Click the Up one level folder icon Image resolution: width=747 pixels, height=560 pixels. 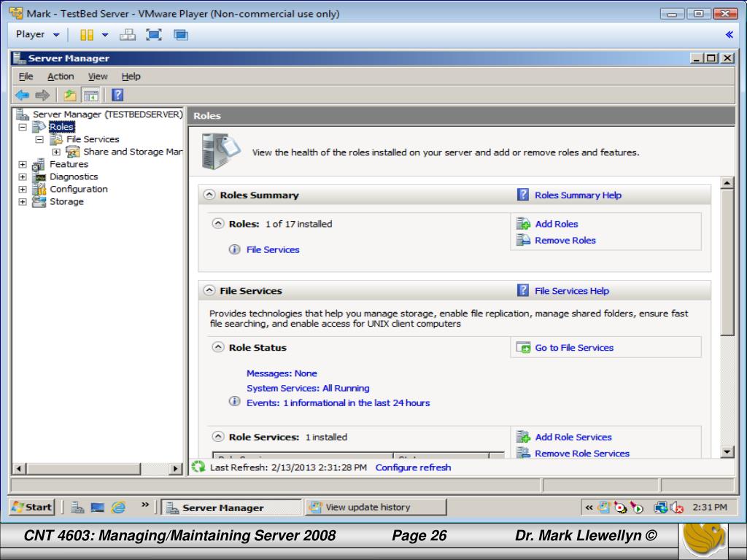click(70, 96)
